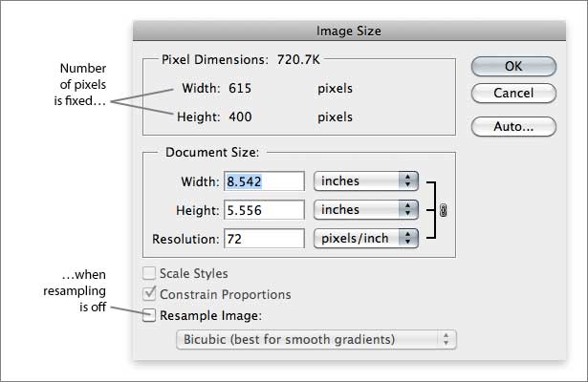Click the Height units dropdown stepper arrows
Viewport: 588px width, 382px height.
tap(408, 210)
